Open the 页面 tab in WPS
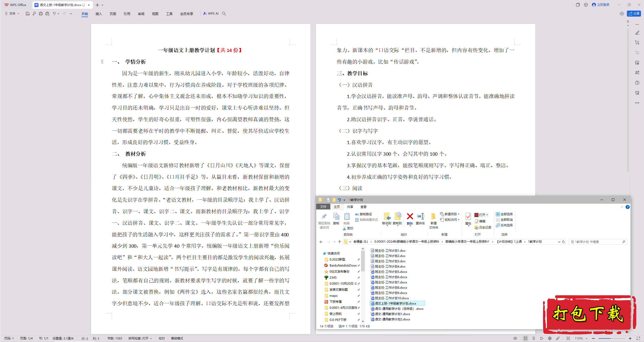This screenshot has height=342, width=644. tap(113, 14)
